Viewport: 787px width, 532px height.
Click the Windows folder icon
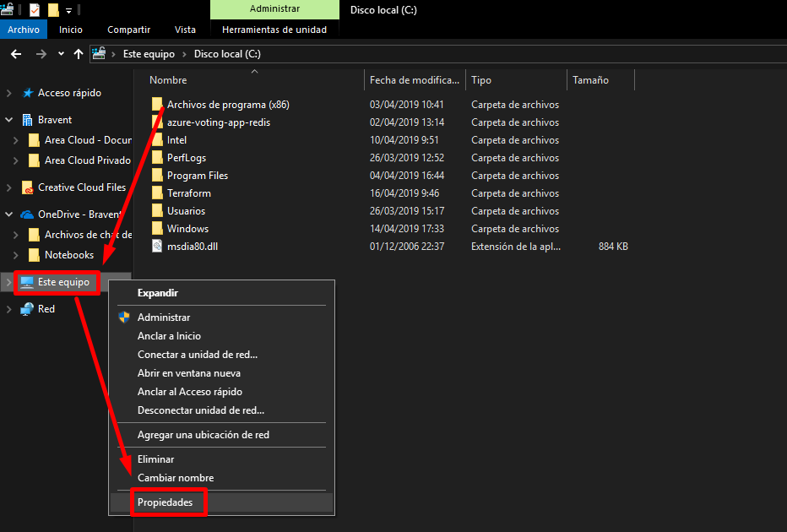(x=157, y=229)
